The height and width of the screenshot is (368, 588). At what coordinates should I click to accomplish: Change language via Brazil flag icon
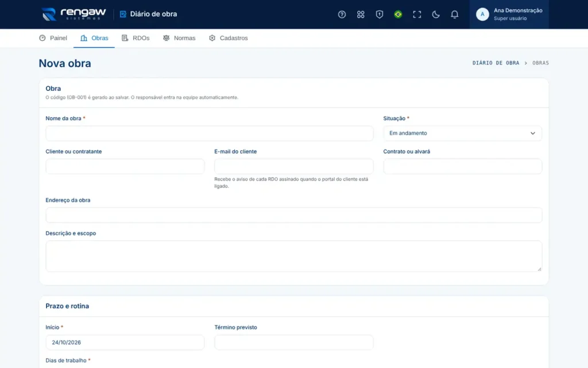[x=399, y=14]
